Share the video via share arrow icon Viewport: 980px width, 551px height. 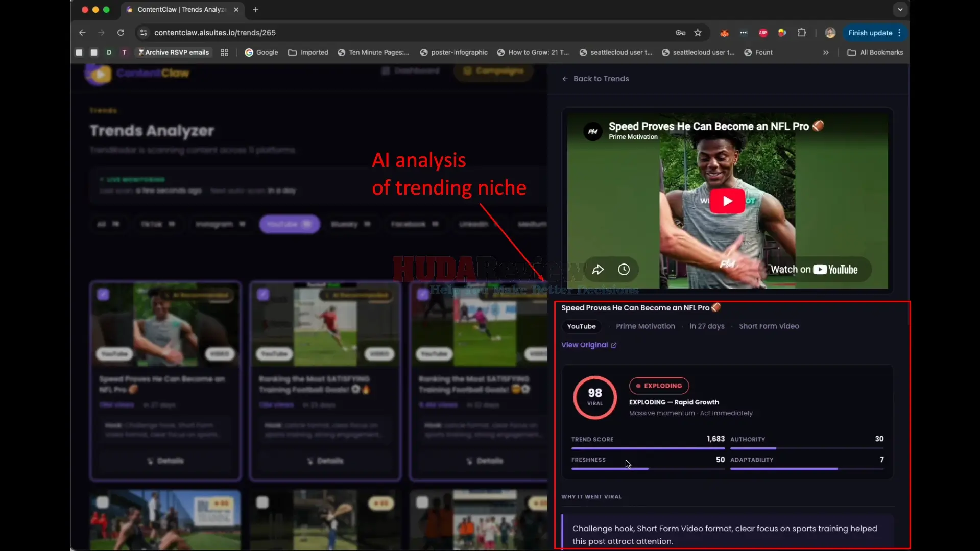(598, 270)
